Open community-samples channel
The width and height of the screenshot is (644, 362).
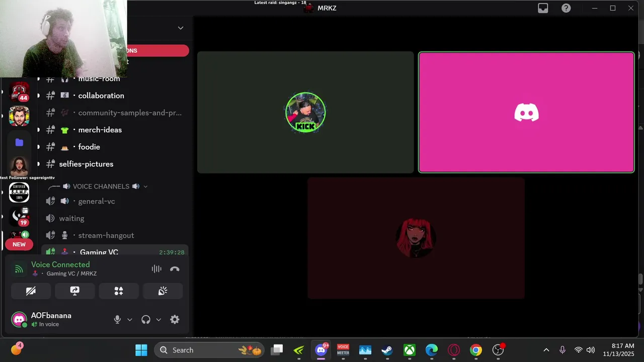pos(130,113)
